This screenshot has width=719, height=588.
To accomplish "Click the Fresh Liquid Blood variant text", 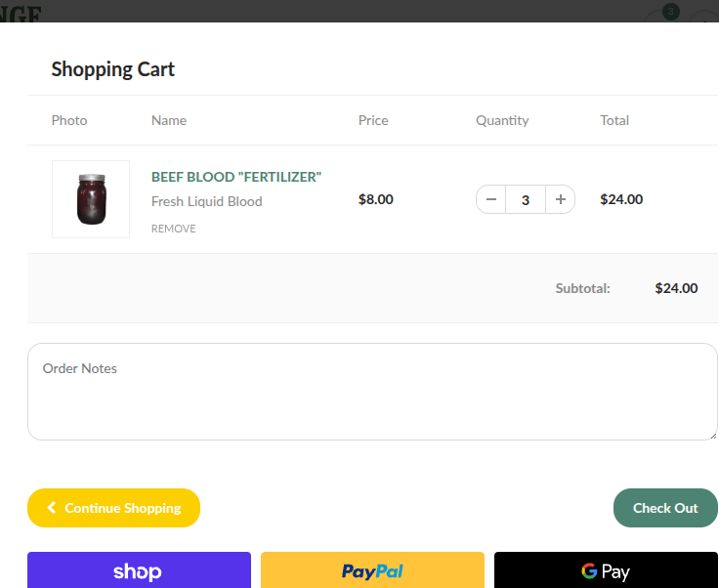I will (x=206, y=201).
